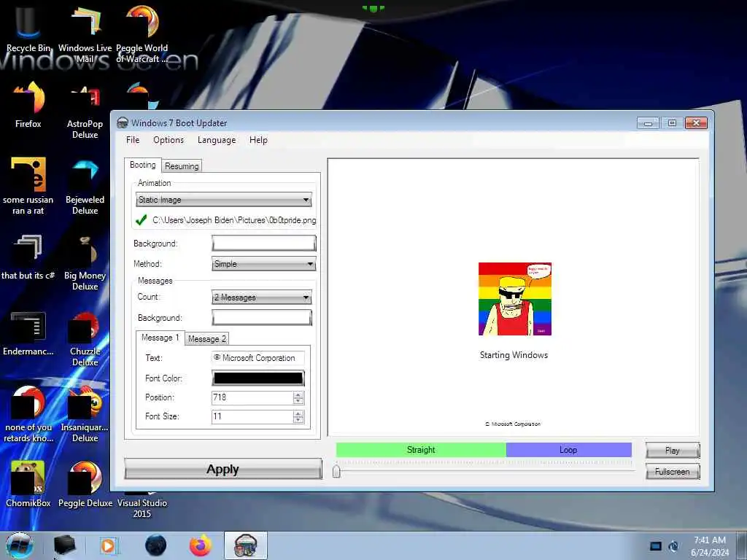The image size is (747, 560).
Task: Open the File menu
Action: pos(133,140)
